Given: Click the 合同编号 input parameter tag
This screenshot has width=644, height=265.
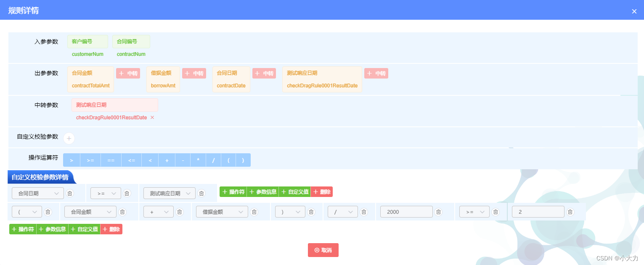Looking at the screenshot, I should click(131, 42).
